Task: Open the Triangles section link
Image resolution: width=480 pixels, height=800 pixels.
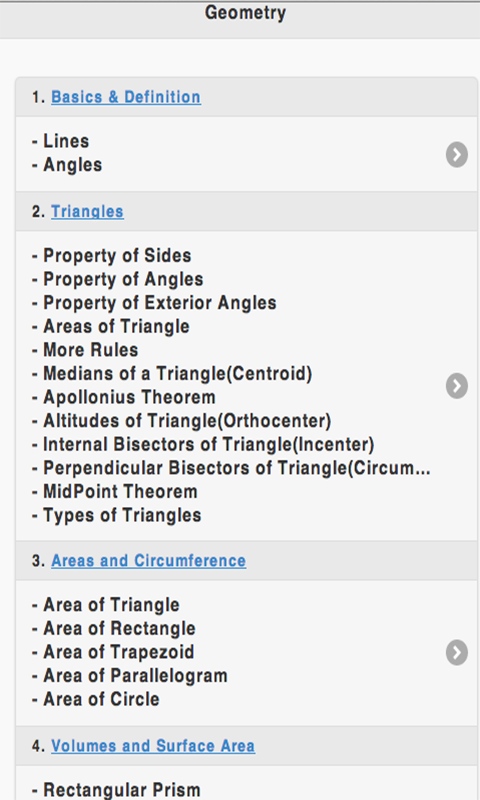Action: [87, 211]
